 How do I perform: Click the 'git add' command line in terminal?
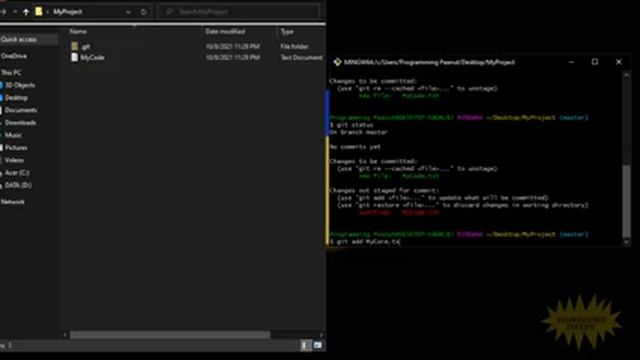(x=364, y=242)
